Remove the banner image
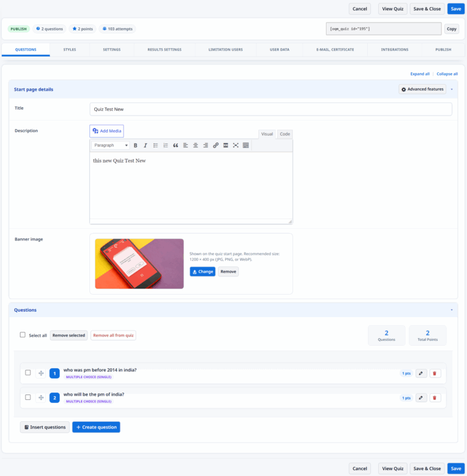 point(229,271)
